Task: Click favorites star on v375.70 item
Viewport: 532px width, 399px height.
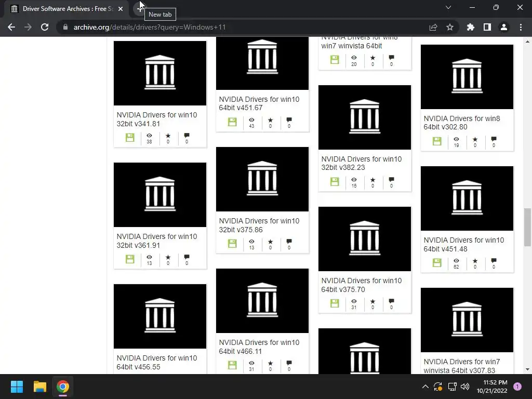Action: coord(373,301)
